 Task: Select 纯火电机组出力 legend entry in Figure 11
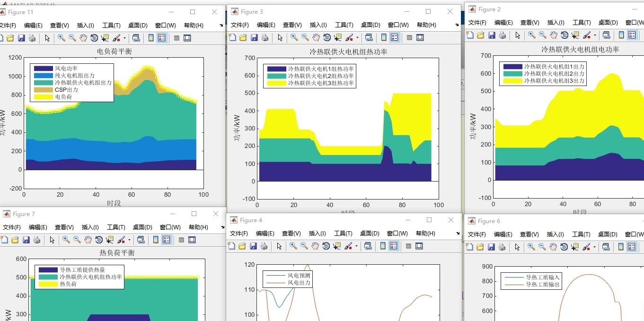point(74,76)
